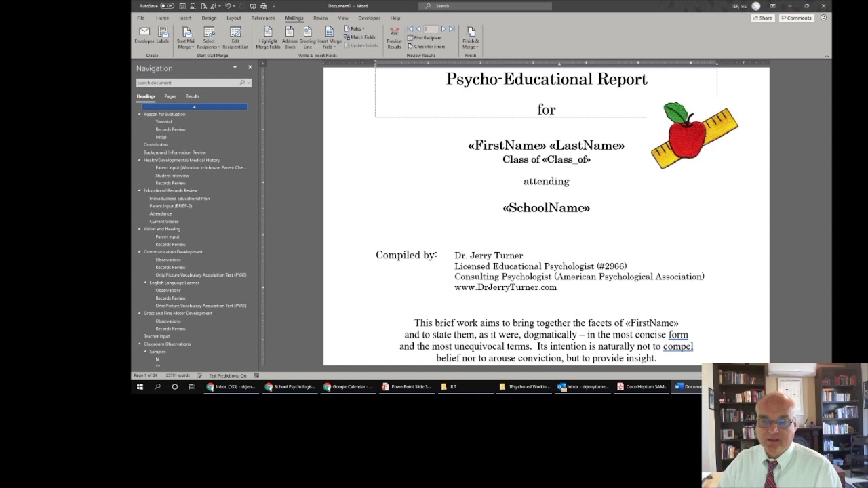Viewport: 868px width, 488px height.
Task: Insert an Address Block
Action: [290, 38]
